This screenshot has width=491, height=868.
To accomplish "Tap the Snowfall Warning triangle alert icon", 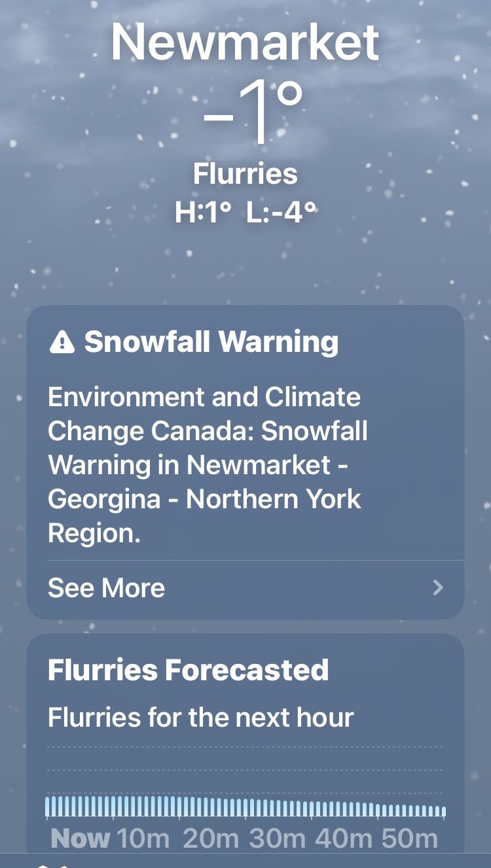I will coord(62,342).
